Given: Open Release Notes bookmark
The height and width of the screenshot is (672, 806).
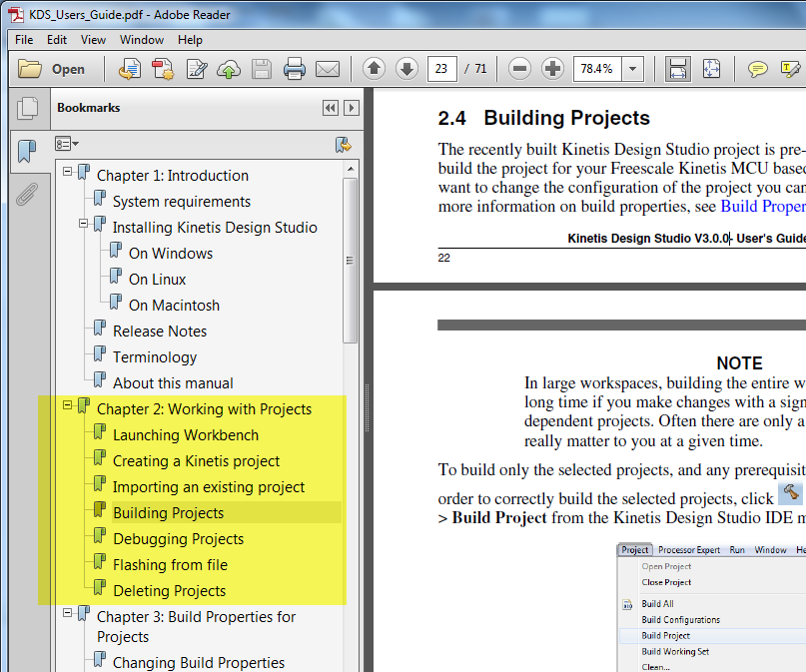Looking at the screenshot, I should [160, 331].
